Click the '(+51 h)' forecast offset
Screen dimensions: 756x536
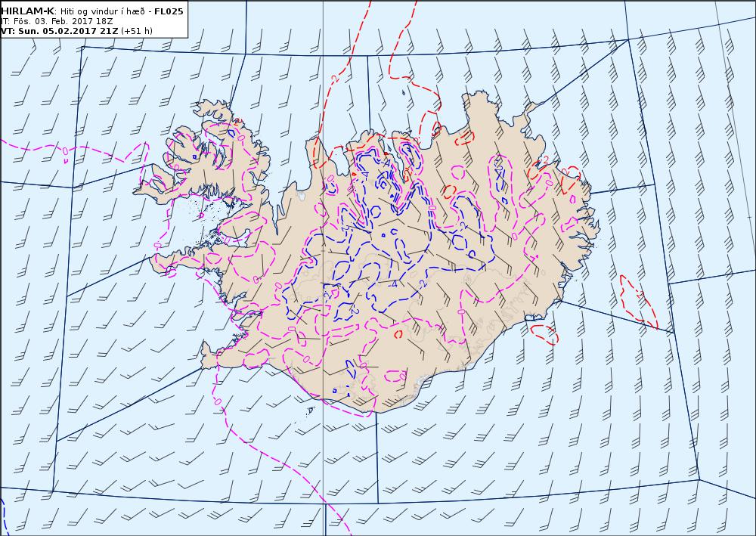(136, 31)
